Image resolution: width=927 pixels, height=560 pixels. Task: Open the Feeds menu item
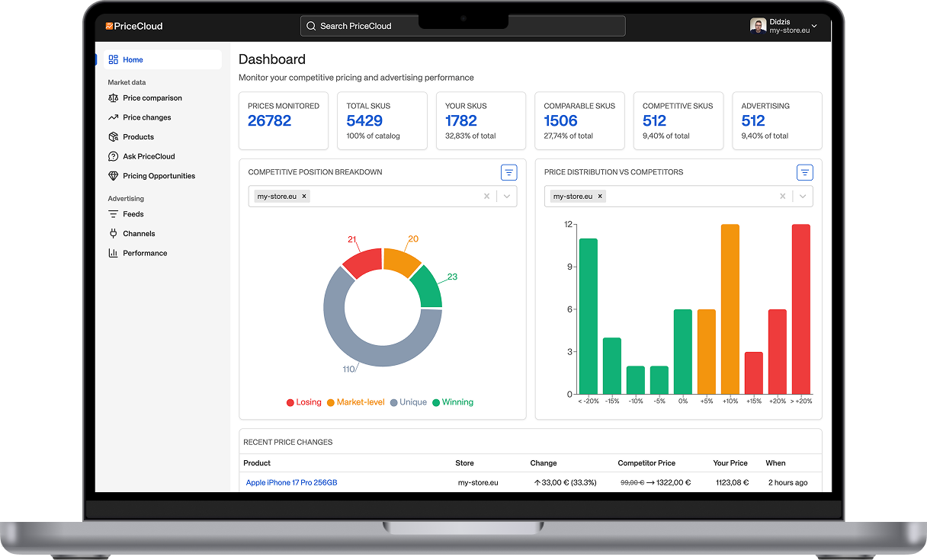pos(133,214)
